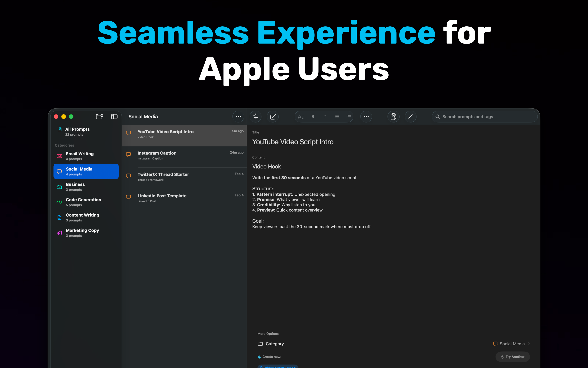This screenshot has width=588, height=368.
Task: Click the All Prompts document icon
Action: (x=60, y=129)
